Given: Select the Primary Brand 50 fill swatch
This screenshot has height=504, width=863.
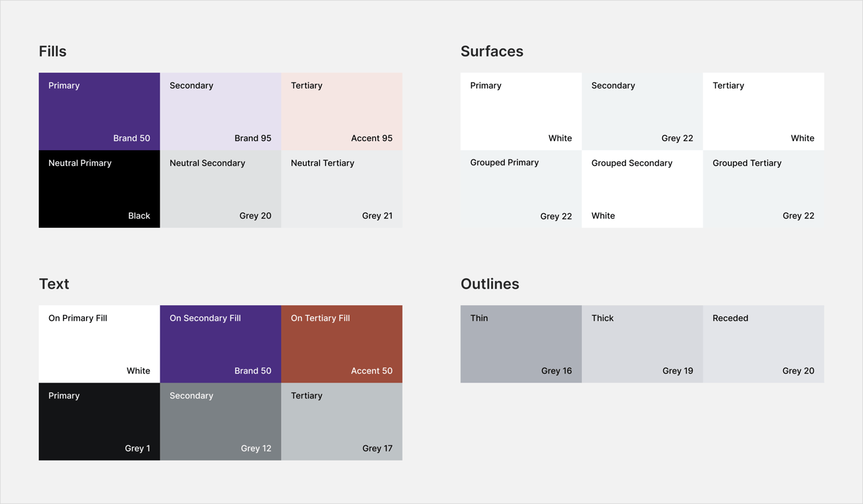Looking at the screenshot, I should [x=99, y=112].
